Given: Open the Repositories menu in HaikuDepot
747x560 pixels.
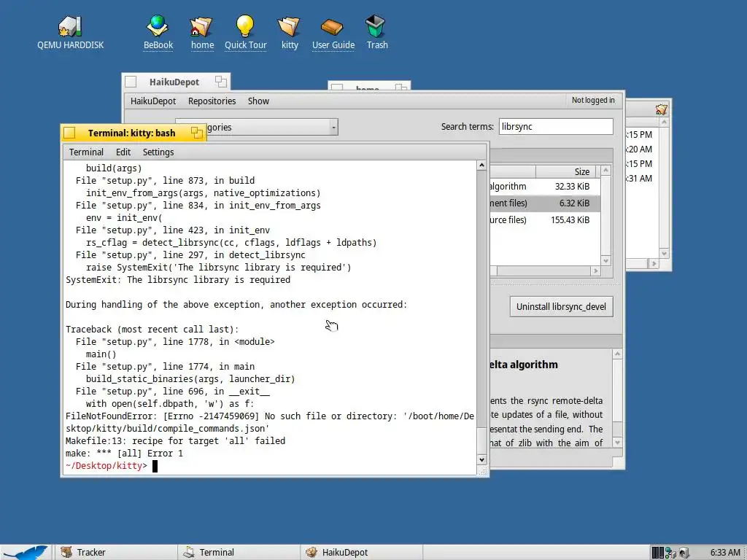Looking at the screenshot, I should (212, 101).
